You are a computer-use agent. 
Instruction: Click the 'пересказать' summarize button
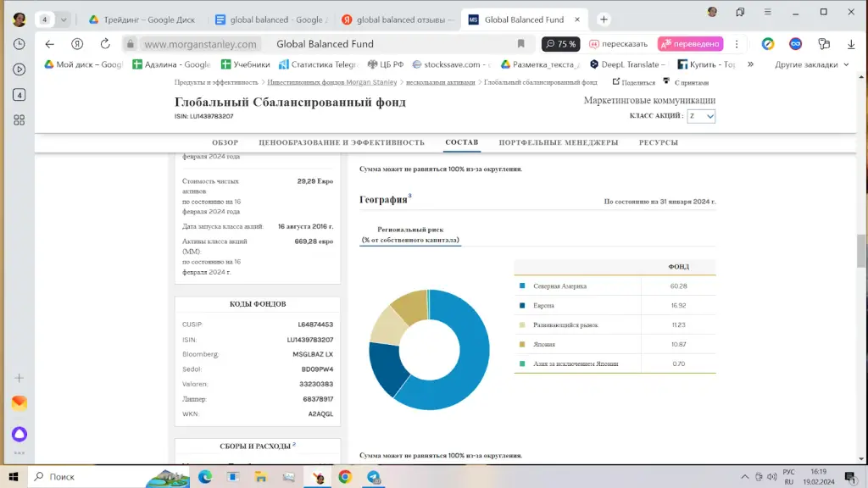point(618,44)
